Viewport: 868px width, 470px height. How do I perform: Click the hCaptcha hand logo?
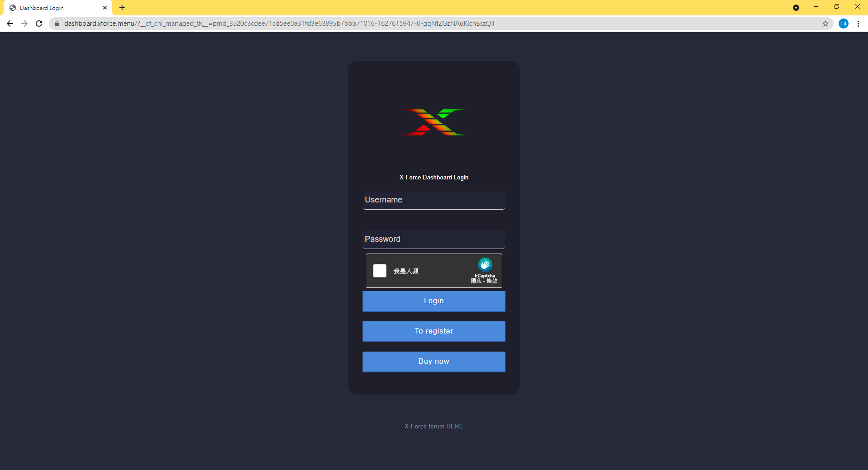pyautogui.click(x=485, y=264)
